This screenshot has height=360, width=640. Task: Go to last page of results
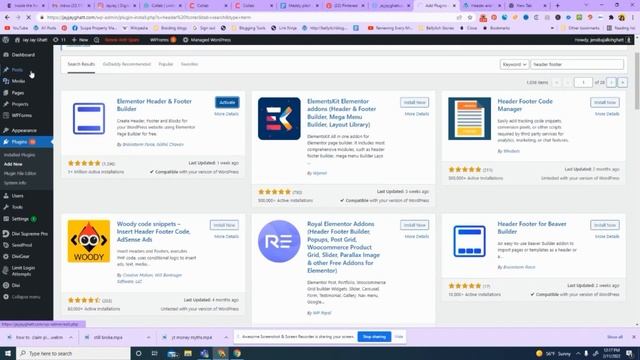point(622,82)
